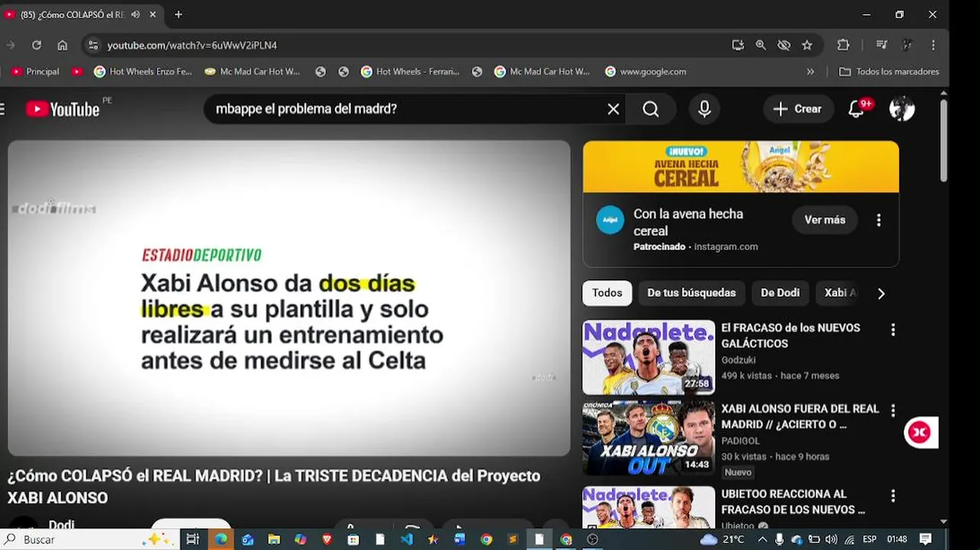The width and height of the screenshot is (980, 550).
Task: Open File Explorer from the taskbar
Action: tap(273, 539)
